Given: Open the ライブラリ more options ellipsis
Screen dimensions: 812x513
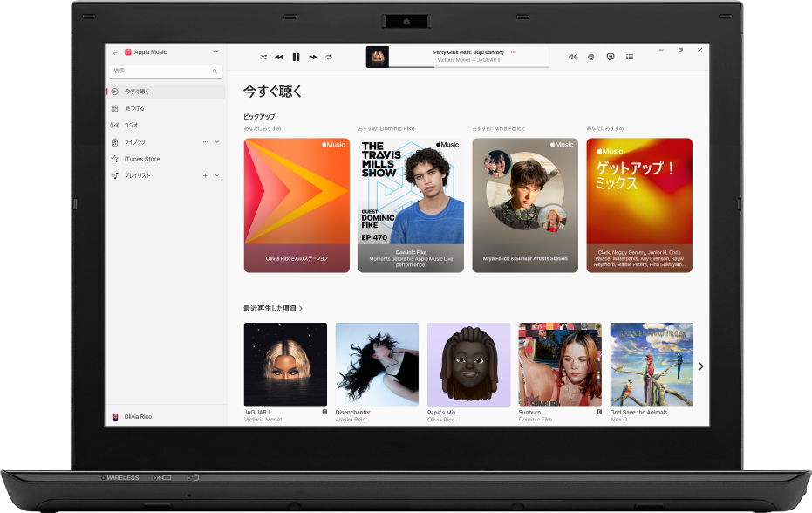Looking at the screenshot, I should pos(206,141).
